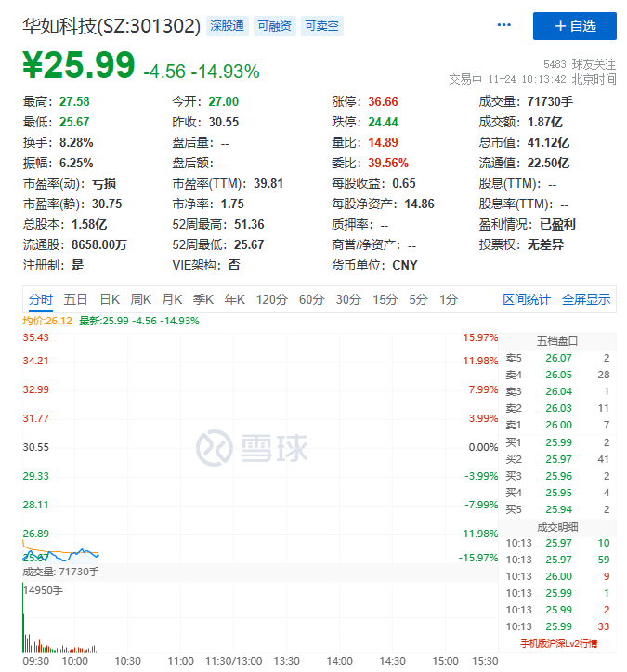627x672 pixels.
Task: Switch to the 日K chart tab
Action: [x=110, y=299]
